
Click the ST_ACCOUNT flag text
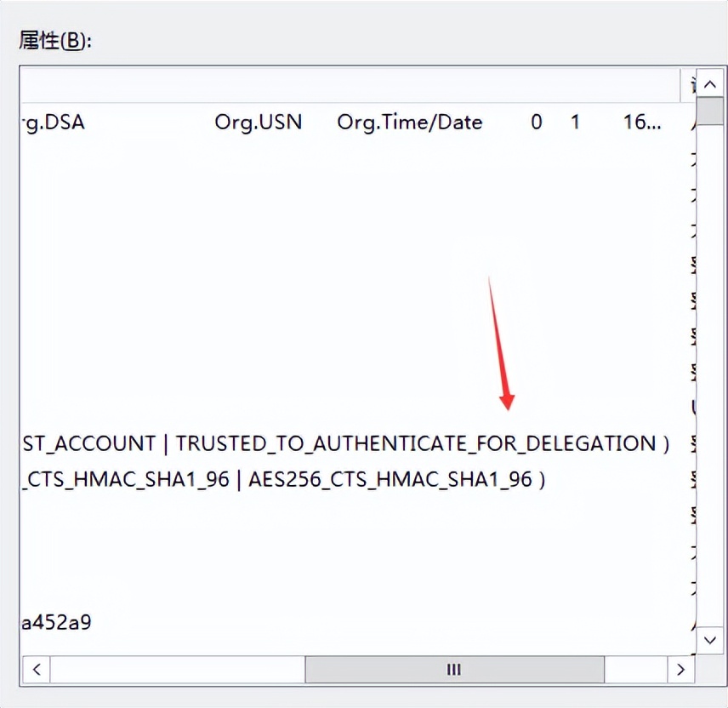(x=88, y=443)
